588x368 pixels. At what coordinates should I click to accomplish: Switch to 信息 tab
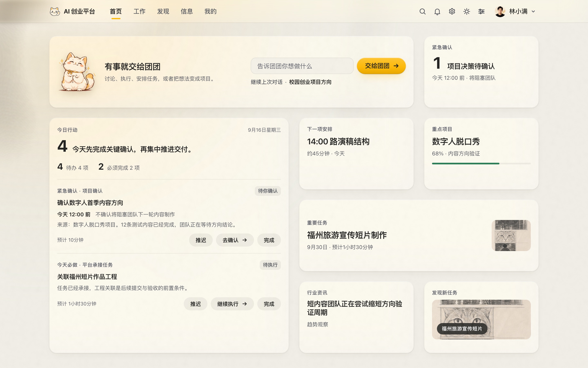click(x=187, y=11)
